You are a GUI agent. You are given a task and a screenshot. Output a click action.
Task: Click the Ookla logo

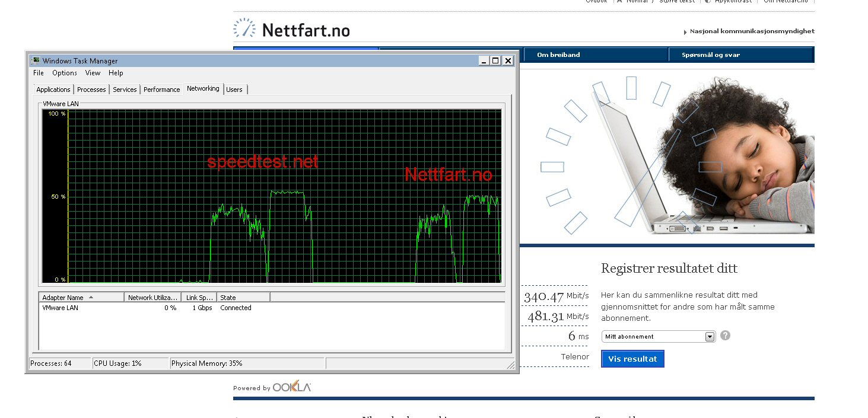[x=291, y=387]
